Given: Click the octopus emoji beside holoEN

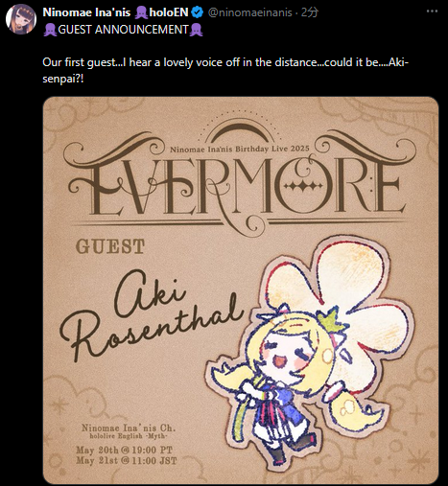Looking at the screenshot, I should click(141, 12).
